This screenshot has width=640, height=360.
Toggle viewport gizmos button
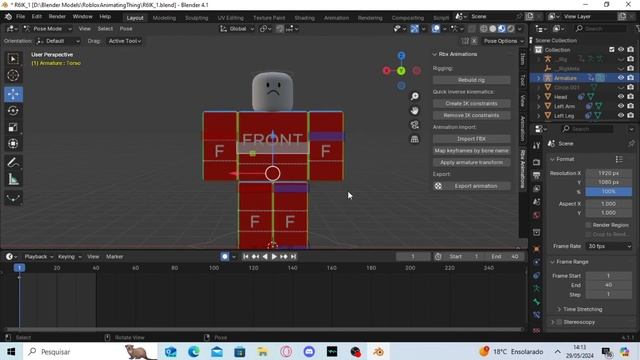point(414,29)
